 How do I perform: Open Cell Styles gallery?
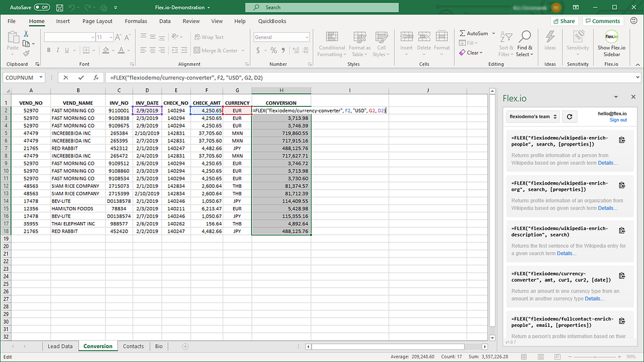point(381,44)
